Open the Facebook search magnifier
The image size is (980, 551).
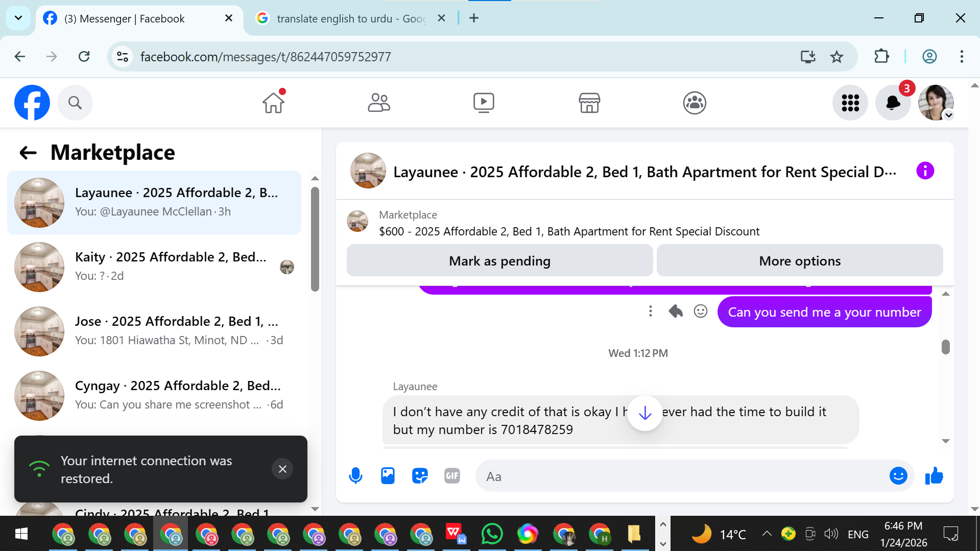click(x=75, y=103)
